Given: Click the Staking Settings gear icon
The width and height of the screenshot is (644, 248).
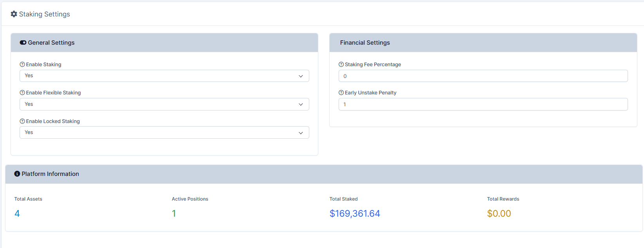Looking at the screenshot, I should point(14,14).
